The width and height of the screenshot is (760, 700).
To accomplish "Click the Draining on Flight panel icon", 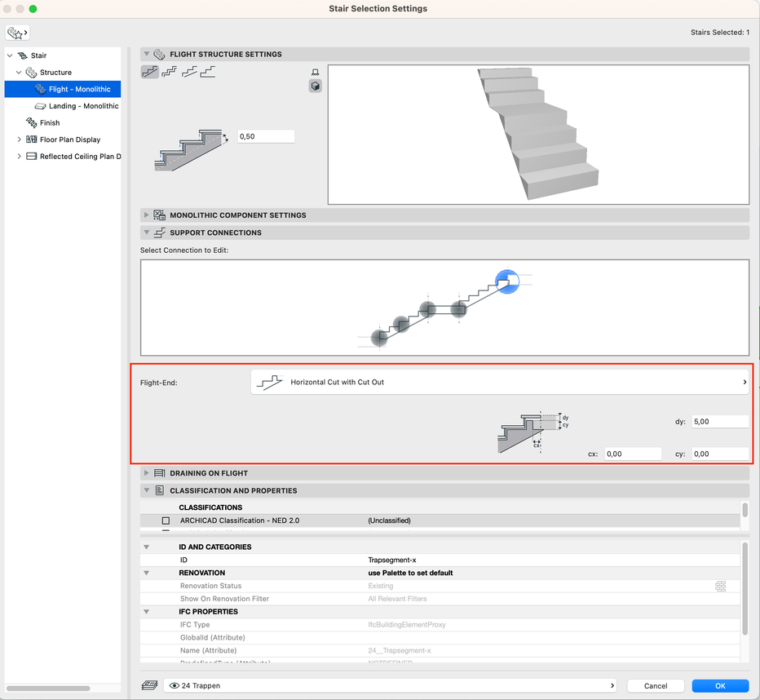I will tap(159, 473).
